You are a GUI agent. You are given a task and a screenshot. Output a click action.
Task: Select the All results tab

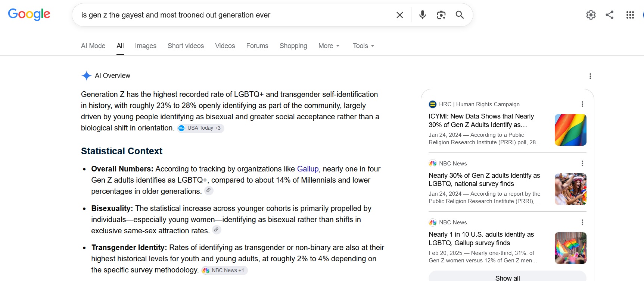[120, 46]
